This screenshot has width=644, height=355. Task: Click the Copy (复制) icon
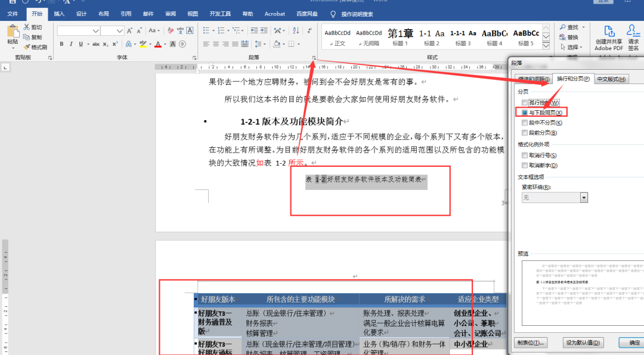27,37
